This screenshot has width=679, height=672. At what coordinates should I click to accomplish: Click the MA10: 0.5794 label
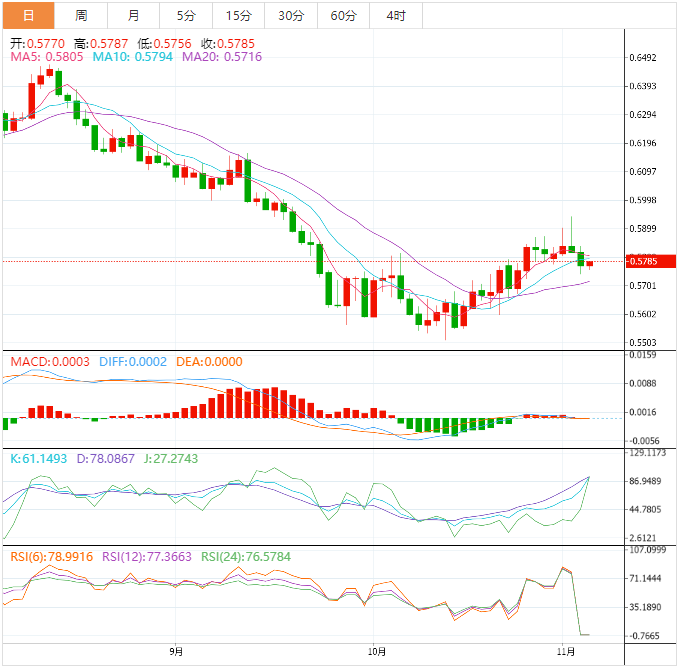click(133, 57)
